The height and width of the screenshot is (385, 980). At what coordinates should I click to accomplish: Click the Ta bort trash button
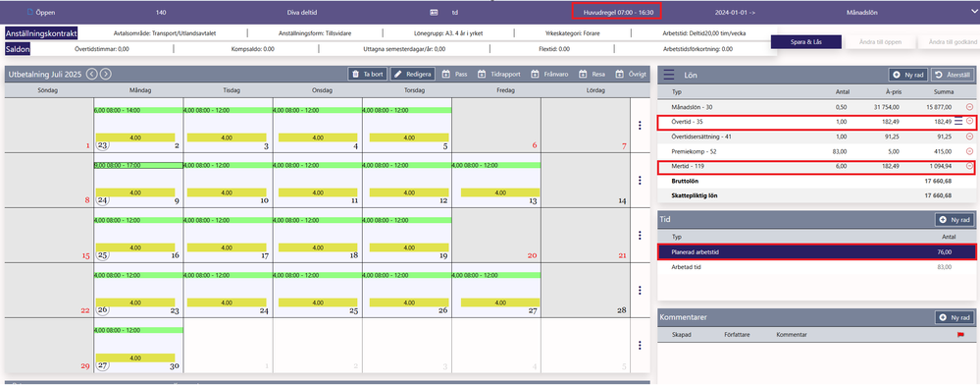pyautogui.click(x=368, y=74)
